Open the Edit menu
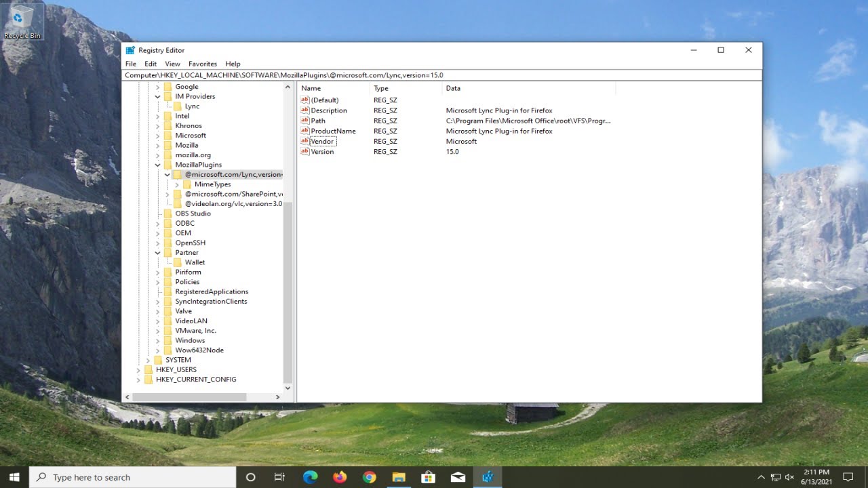 151,64
